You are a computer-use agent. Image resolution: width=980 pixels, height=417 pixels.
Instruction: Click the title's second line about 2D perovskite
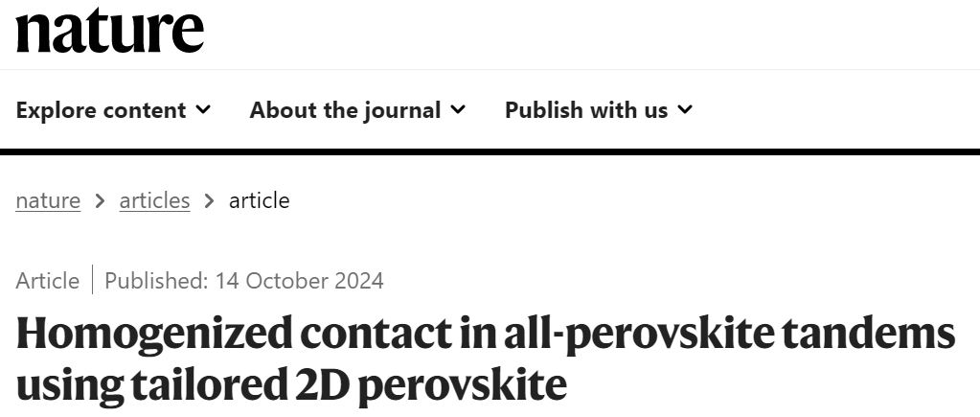click(x=291, y=383)
